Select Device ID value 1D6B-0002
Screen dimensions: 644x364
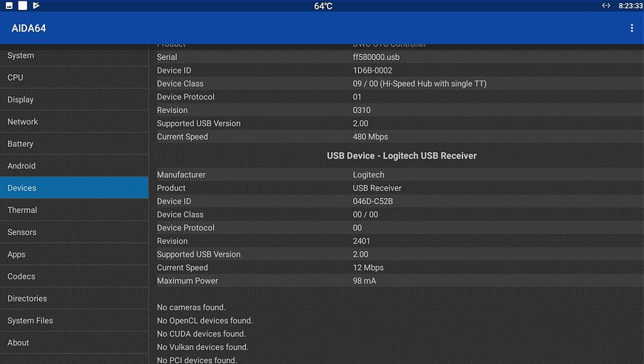pyautogui.click(x=372, y=70)
